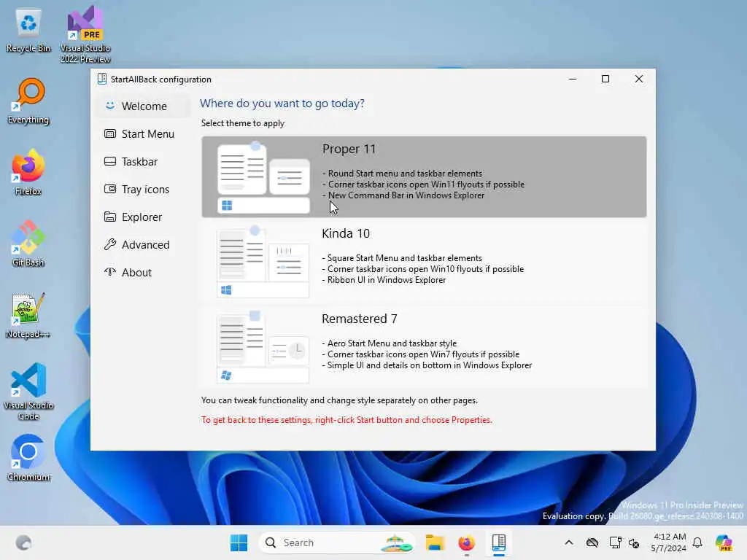This screenshot has width=747, height=560.
Task: Open the Explorer settings page
Action: click(142, 217)
